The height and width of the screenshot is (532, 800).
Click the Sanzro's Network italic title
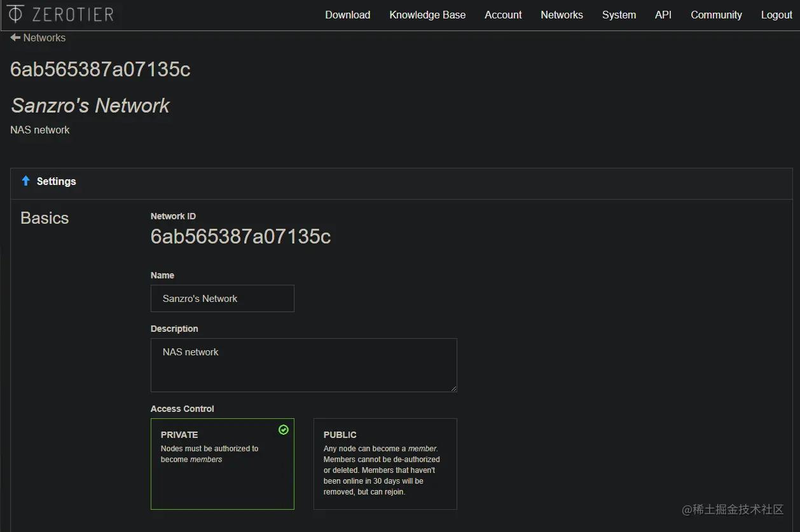[x=90, y=106]
